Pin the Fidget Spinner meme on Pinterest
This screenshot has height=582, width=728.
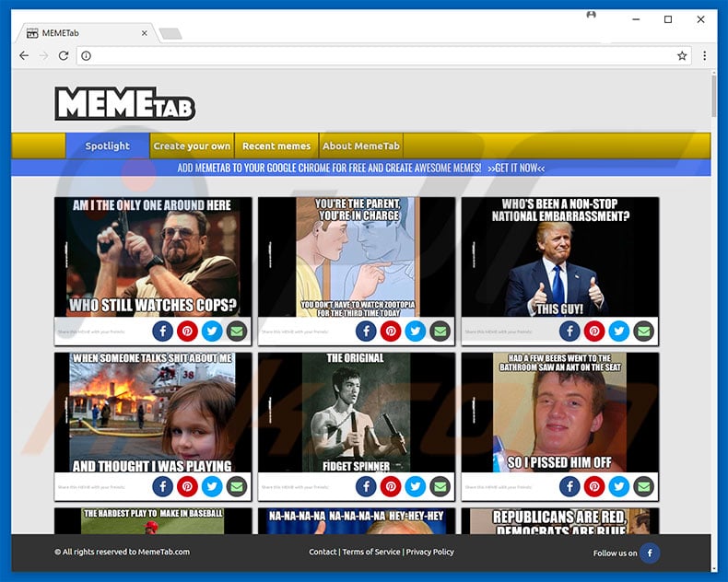click(x=391, y=486)
